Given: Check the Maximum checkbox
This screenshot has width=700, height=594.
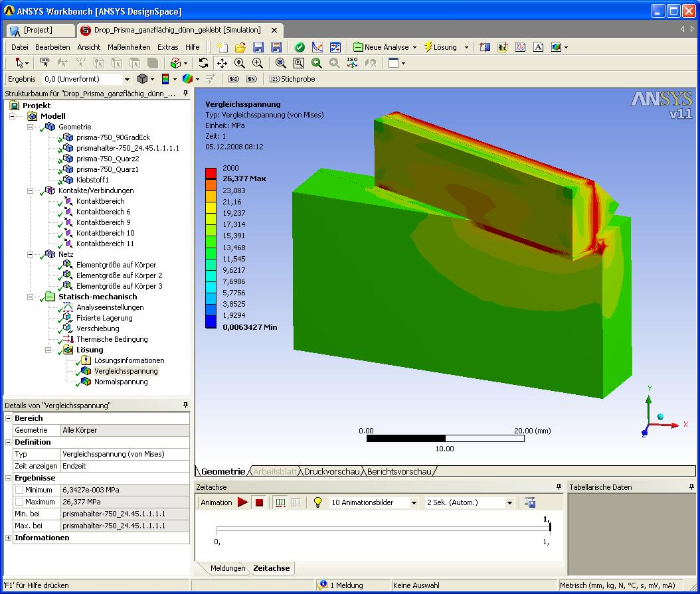Looking at the screenshot, I should [x=19, y=502].
